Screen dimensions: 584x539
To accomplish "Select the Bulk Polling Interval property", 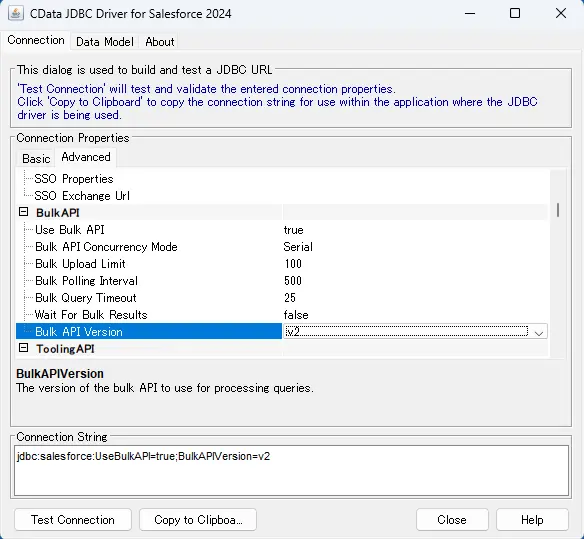I will pos(86,281).
